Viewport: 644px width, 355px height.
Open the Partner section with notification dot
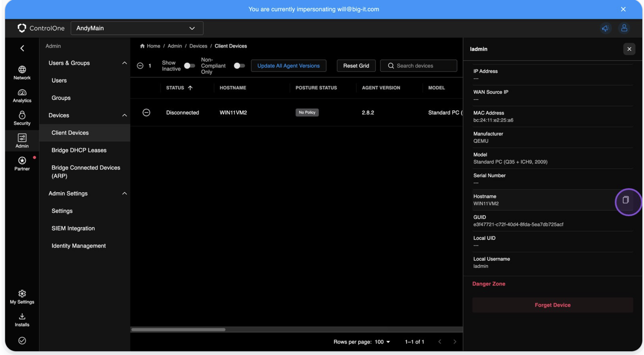[22, 163]
